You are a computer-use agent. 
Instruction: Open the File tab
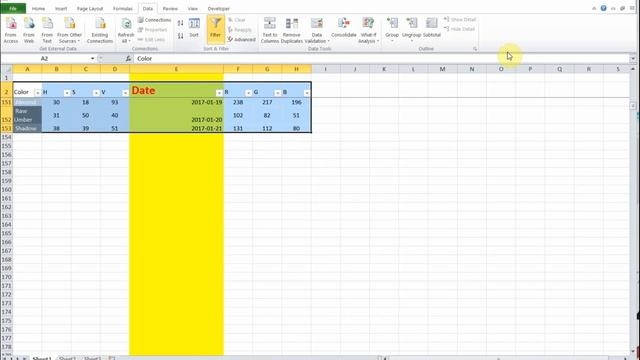(x=13, y=8)
